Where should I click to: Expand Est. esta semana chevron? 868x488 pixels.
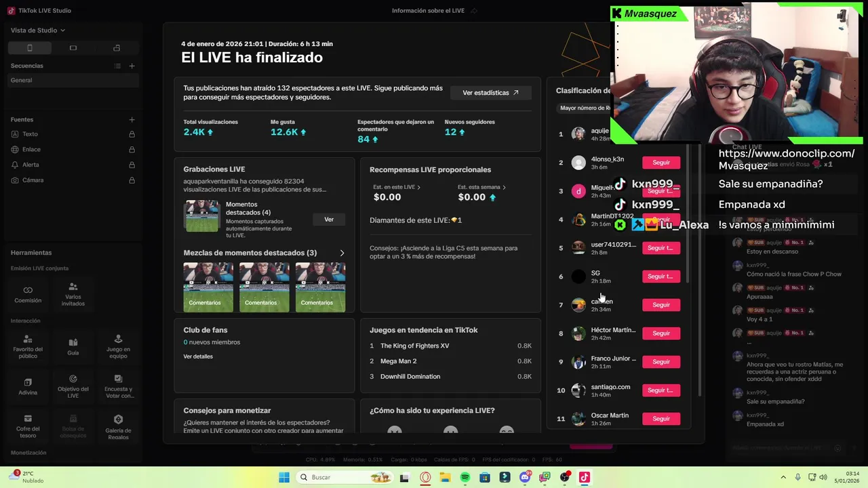tap(504, 187)
